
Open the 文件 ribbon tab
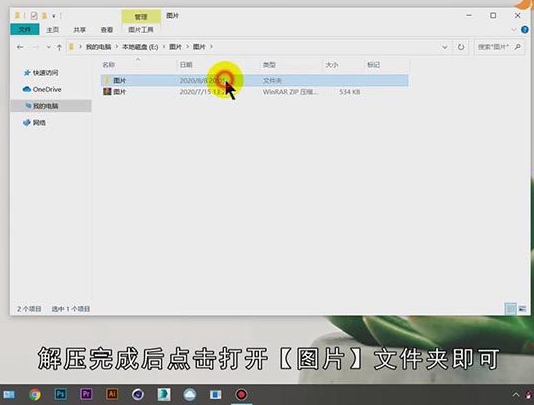pos(25,30)
